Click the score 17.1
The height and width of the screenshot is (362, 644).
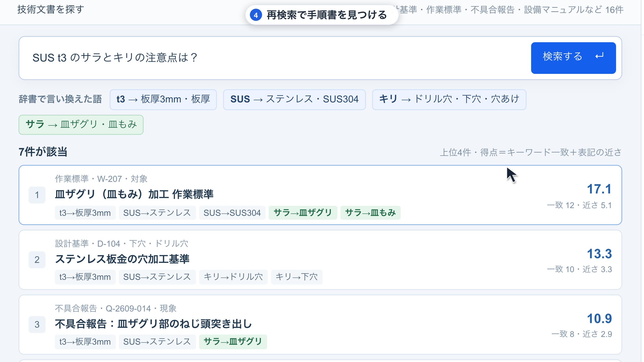tap(599, 189)
